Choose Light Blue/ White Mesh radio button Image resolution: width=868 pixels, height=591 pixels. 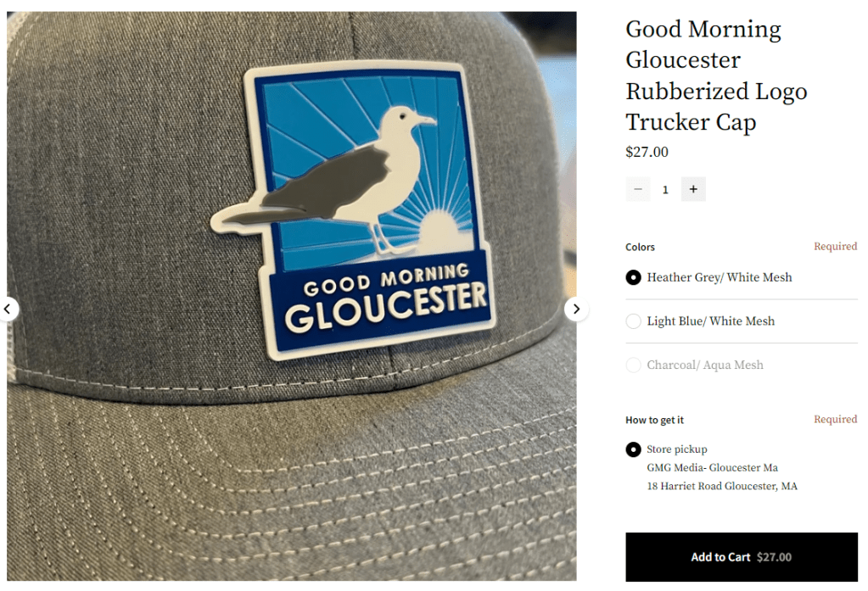click(x=633, y=321)
